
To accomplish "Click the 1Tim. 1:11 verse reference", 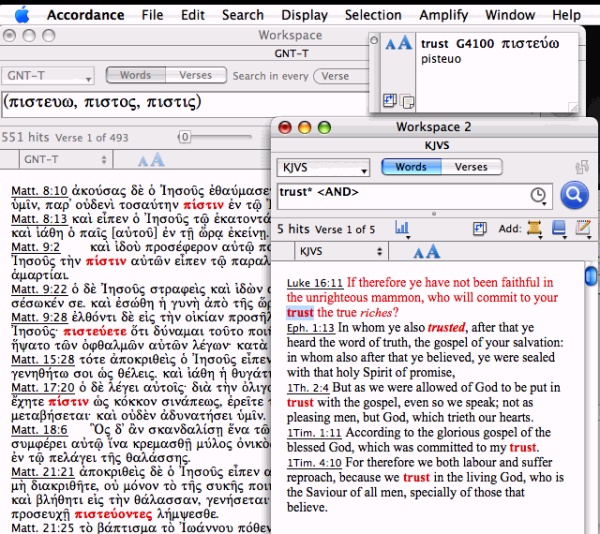I will click(x=314, y=433).
